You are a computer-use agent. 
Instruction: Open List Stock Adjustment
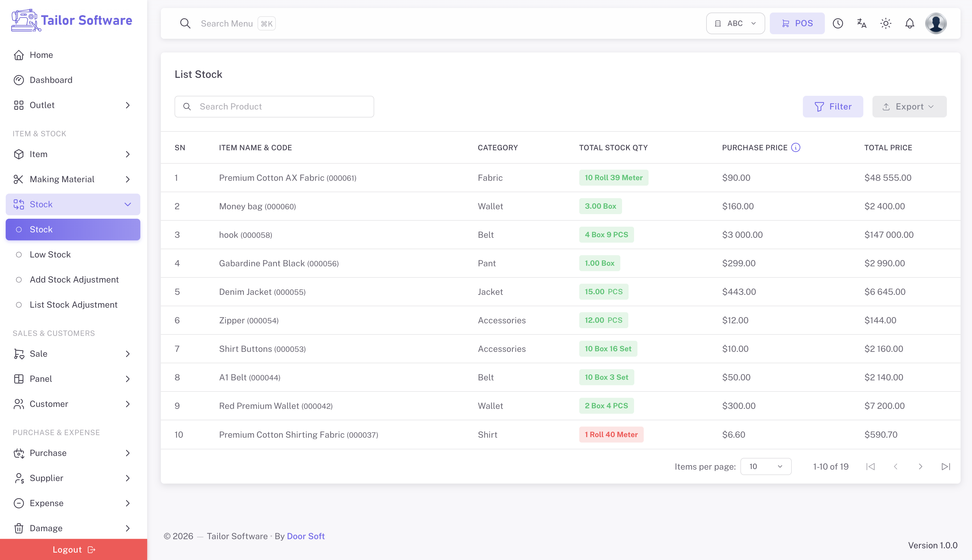[x=73, y=305]
